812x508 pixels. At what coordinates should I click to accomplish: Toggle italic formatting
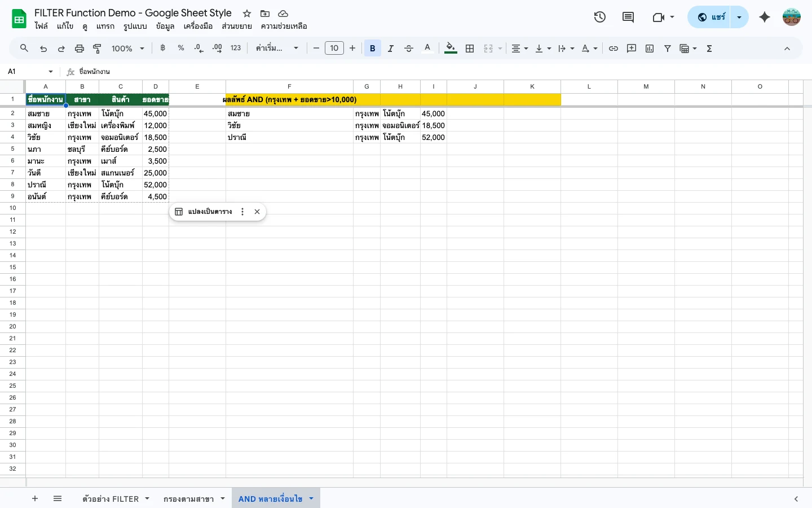[390, 49]
